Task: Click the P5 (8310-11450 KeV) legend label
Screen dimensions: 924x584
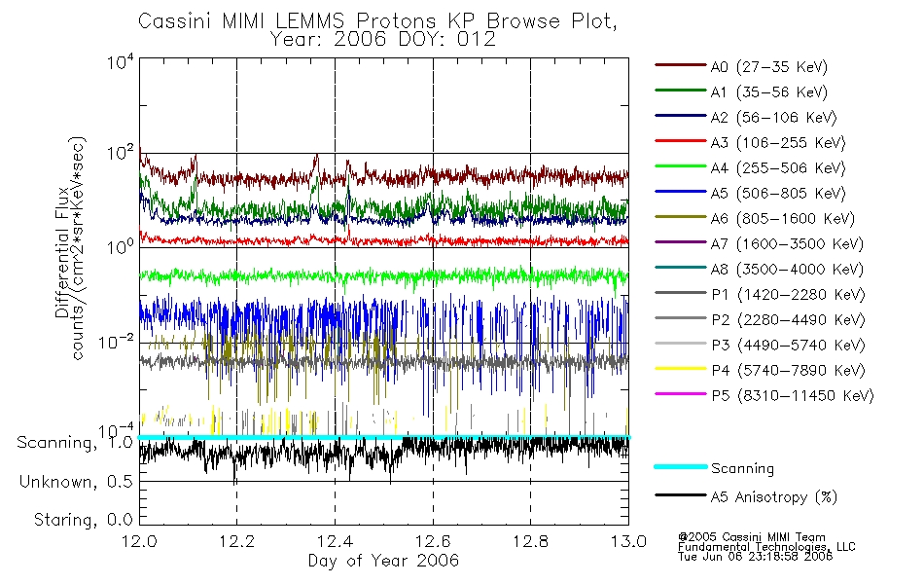Action: [793, 396]
